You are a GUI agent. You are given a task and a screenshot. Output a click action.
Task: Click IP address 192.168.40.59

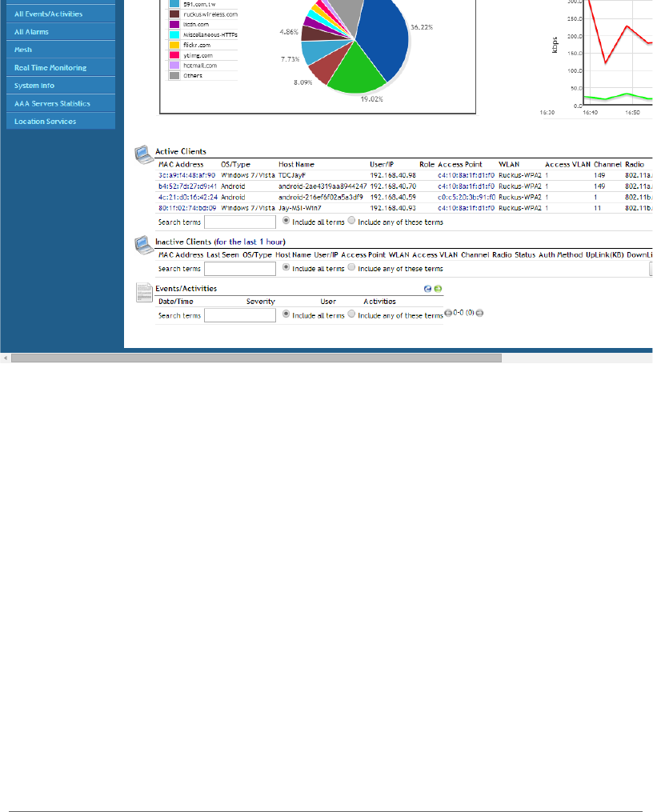393,198
